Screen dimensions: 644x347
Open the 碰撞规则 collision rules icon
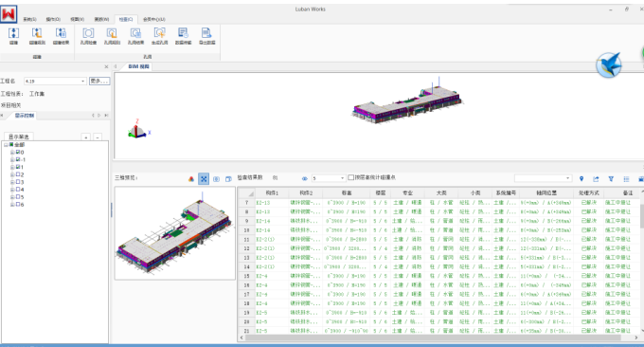[37, 36]
